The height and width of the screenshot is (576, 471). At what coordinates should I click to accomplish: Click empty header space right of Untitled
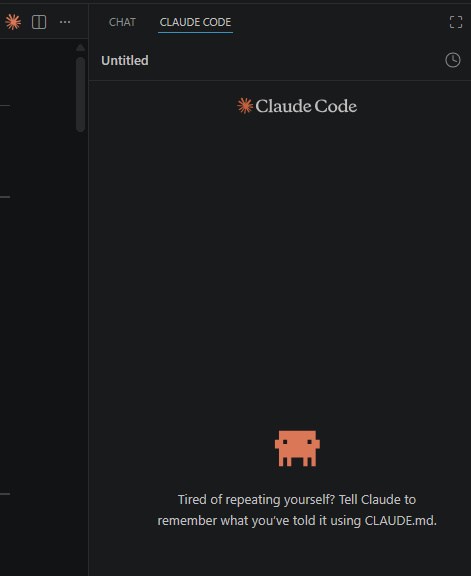pyautogui.click(x=294, y=61)
